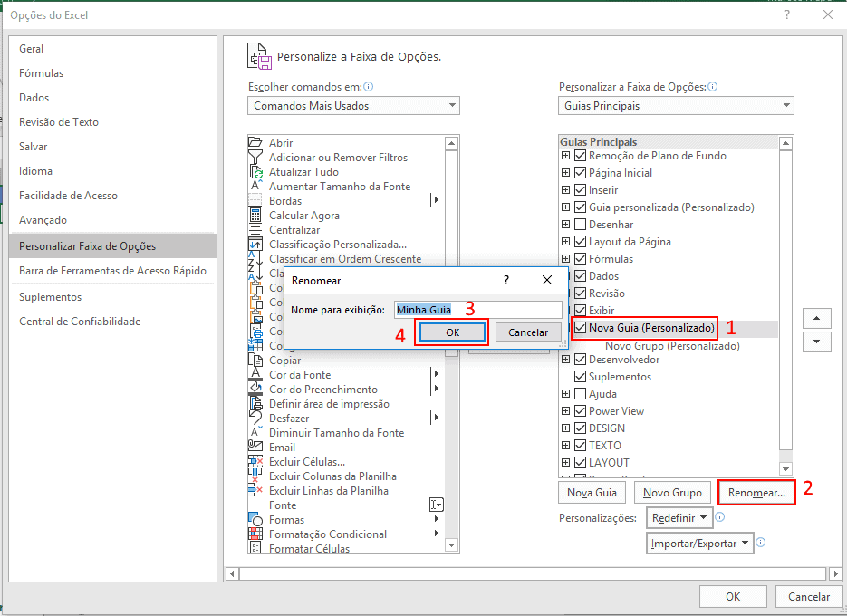
Task: Click the Email command icon
Action: click(258, 447)
